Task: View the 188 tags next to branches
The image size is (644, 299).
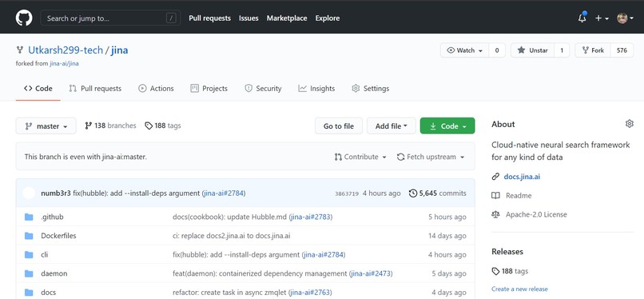Action: pos(163,126)
